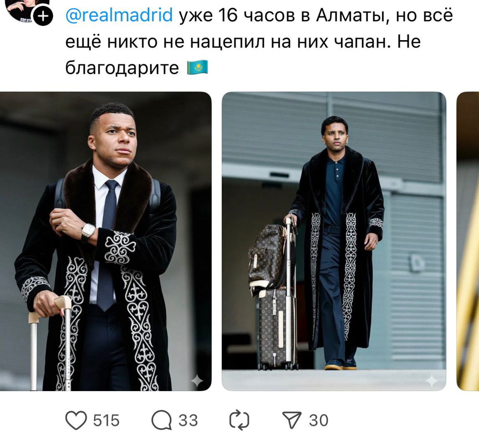Screen dimensions: 479x448
Task: Tap the 33 replies count
Action: [188, 420]
